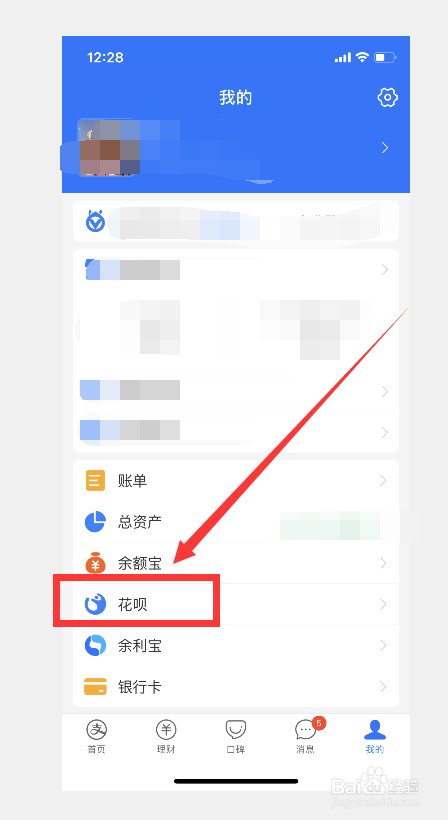The image size is (448, 820).
Task: Tap the orange 账单 bill icon
Action: click(x=95, y=481)
